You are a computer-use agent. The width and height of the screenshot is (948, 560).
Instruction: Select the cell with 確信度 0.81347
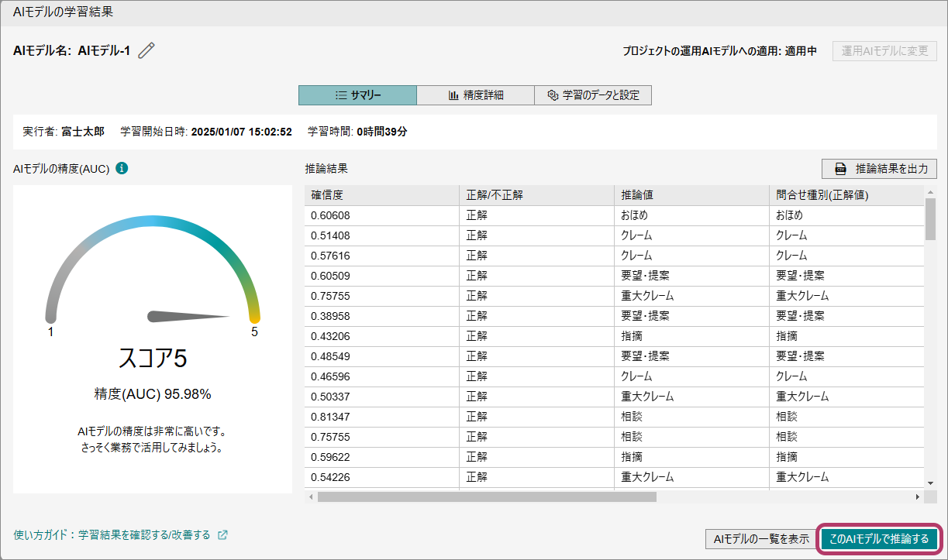point(381,417)
